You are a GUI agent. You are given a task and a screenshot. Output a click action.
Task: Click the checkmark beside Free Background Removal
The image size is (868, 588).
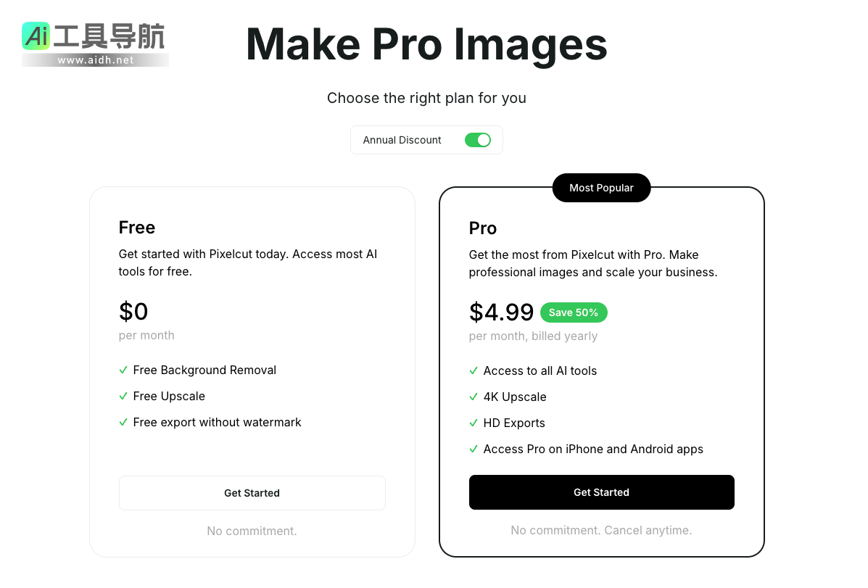(x=123, y=370)
